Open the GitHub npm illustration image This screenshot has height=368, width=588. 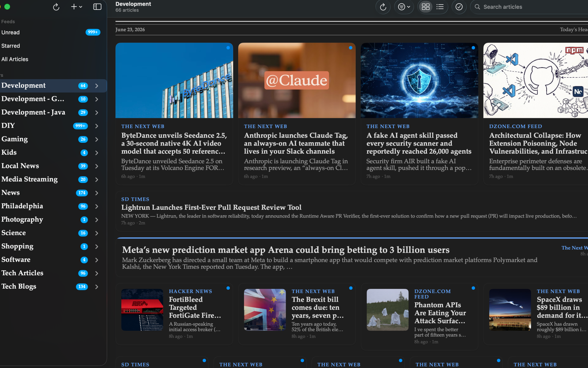coord(536,80)
